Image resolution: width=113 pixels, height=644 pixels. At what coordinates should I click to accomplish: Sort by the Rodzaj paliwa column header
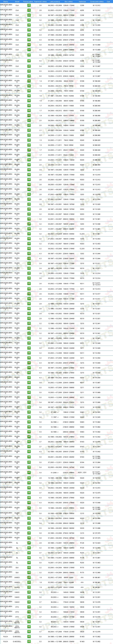pos(28,1)
